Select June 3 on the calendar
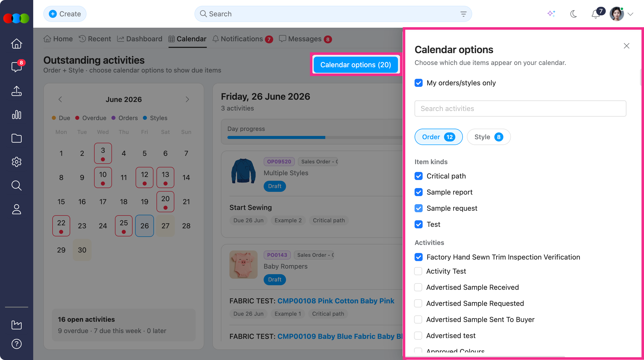Screen dimensions: 644x360 (x=103, y=153)
